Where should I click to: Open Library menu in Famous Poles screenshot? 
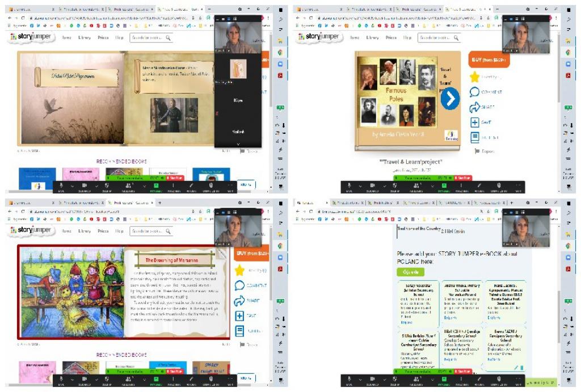(x=372, y=37)
